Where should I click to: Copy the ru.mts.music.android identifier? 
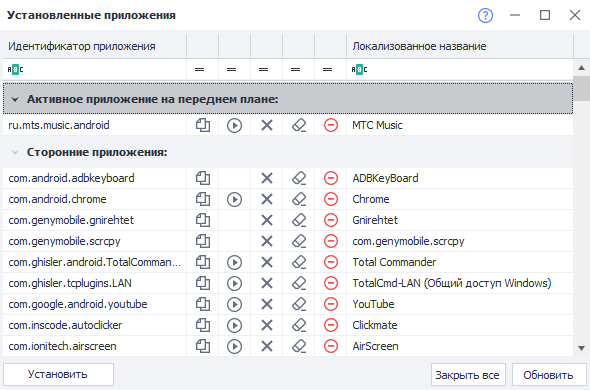pyautogui.click(x=203, y=125)
